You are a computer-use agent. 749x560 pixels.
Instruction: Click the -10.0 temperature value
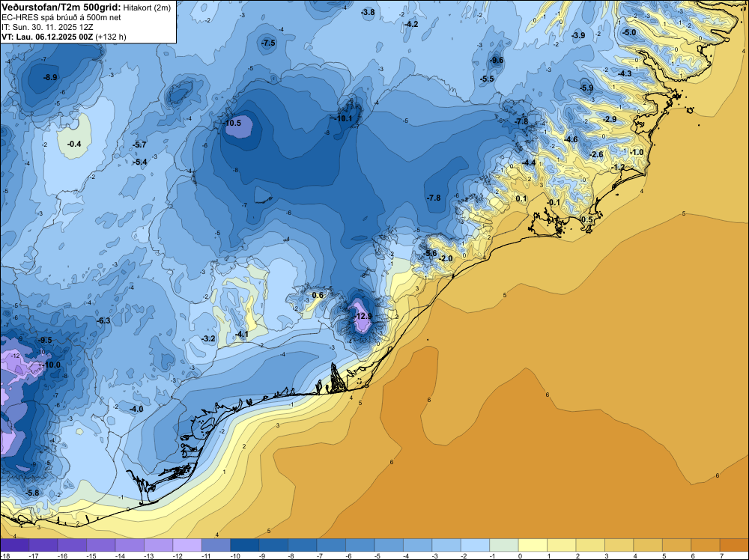(x=52, y=365)
